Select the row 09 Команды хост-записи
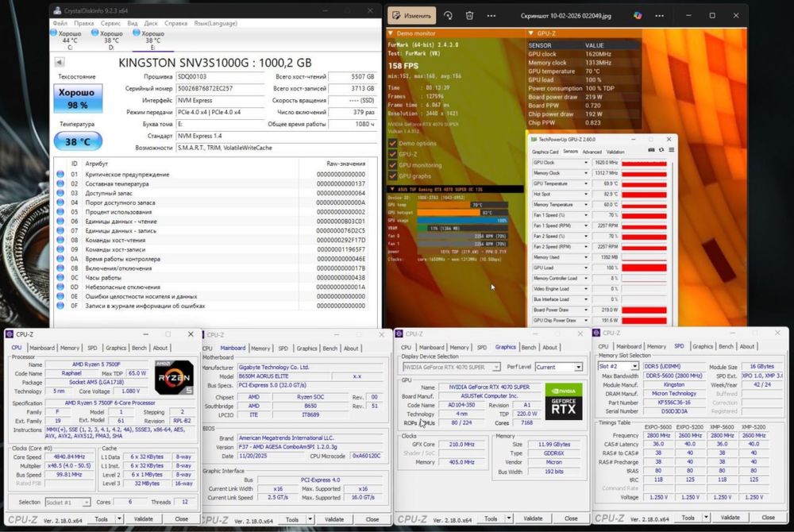This screenshot has width=794, height=532. (x=212, y=249)
